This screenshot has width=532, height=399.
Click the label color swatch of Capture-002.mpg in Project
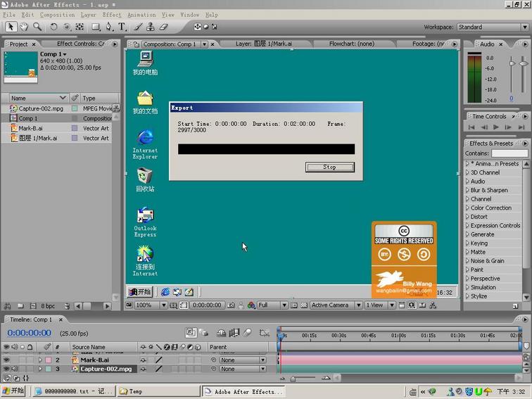(x=75, y=108)
